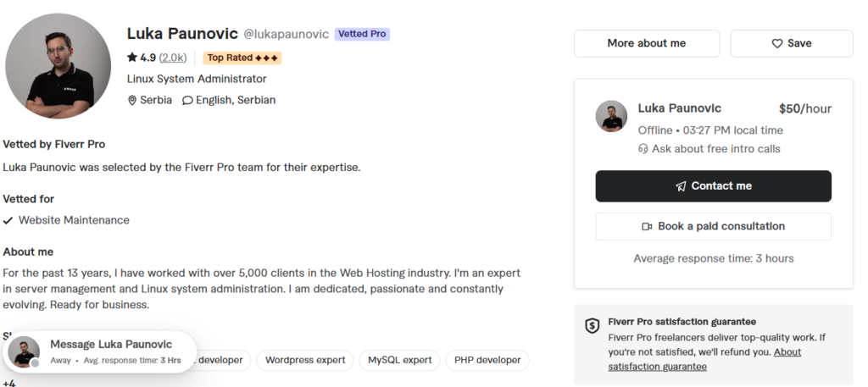Click the video camera icon in Book consultation
The width and height of the screenshot is (868, 387).
coord(647,227)
